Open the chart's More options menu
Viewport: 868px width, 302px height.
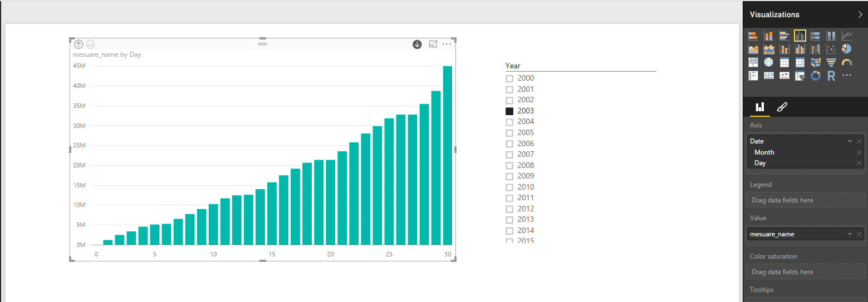447,44
